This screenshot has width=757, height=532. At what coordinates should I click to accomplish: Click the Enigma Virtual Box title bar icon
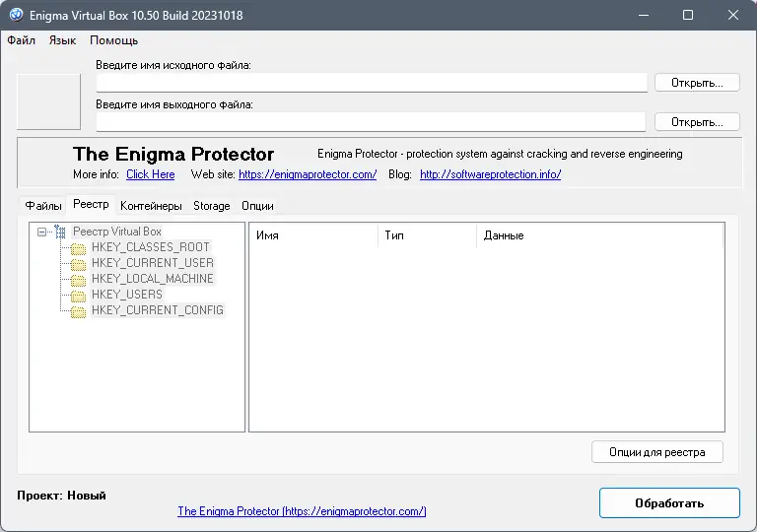[x=16, y=15]
